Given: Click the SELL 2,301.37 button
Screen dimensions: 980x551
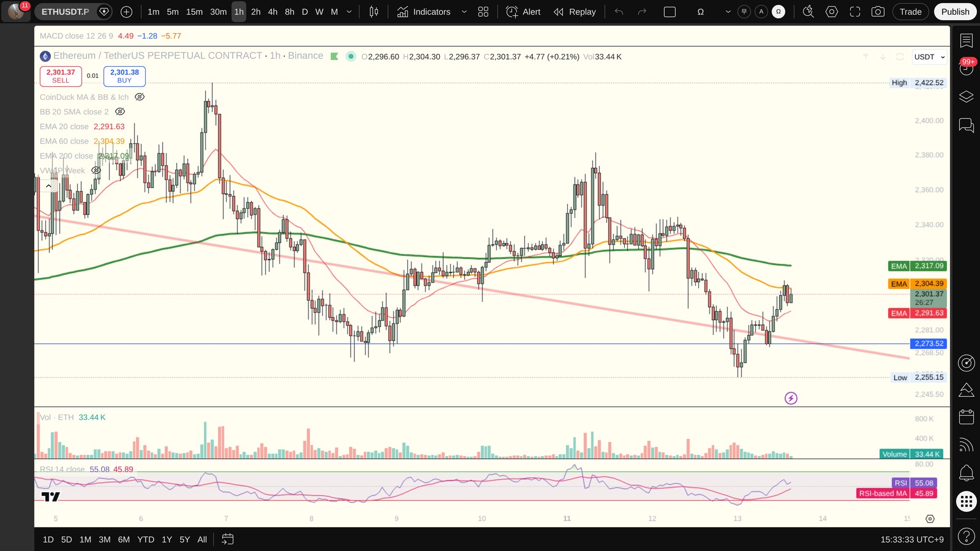Looking at the screenshot, I should (x=61, y=76).
